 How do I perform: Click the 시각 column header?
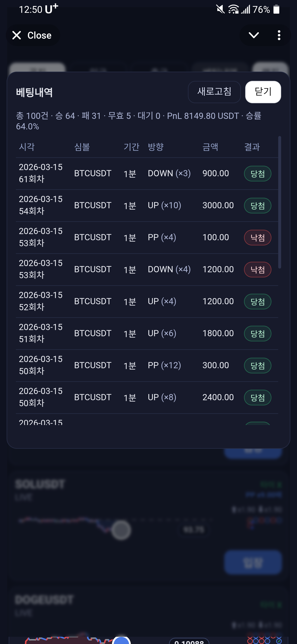27,147
